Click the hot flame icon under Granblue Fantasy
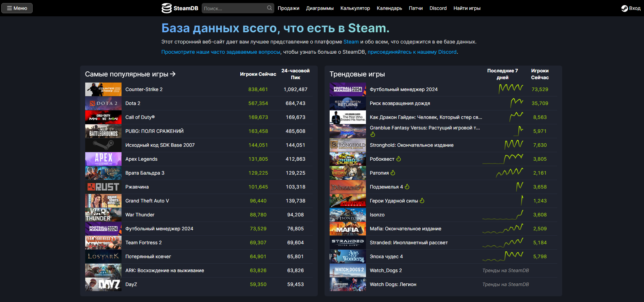This screenshot has height=302, width=644. (x=373, y=135)
